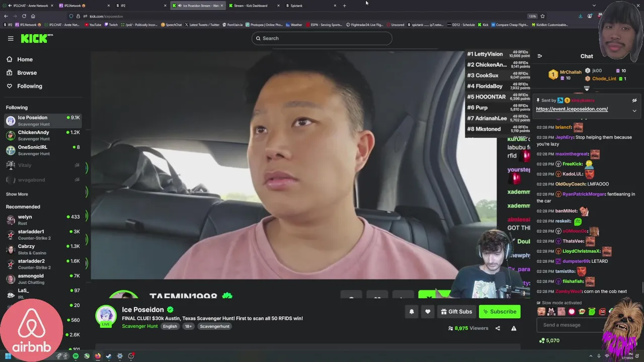
Task: Click browser reload button
Action: click(x=24, y=16)
